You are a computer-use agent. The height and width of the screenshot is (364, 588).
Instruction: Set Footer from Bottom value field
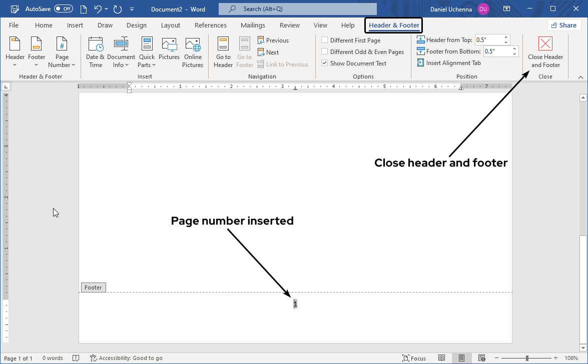click(498, 51)
